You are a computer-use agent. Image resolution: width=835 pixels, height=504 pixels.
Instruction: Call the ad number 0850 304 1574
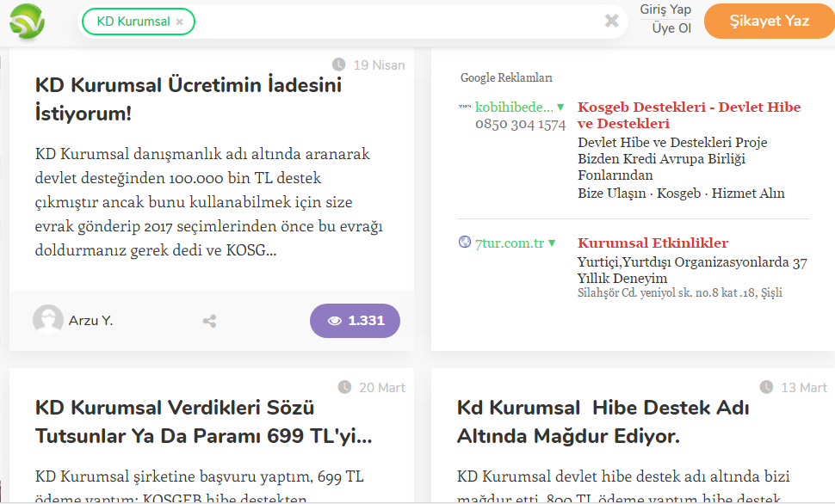click(520, 125)
